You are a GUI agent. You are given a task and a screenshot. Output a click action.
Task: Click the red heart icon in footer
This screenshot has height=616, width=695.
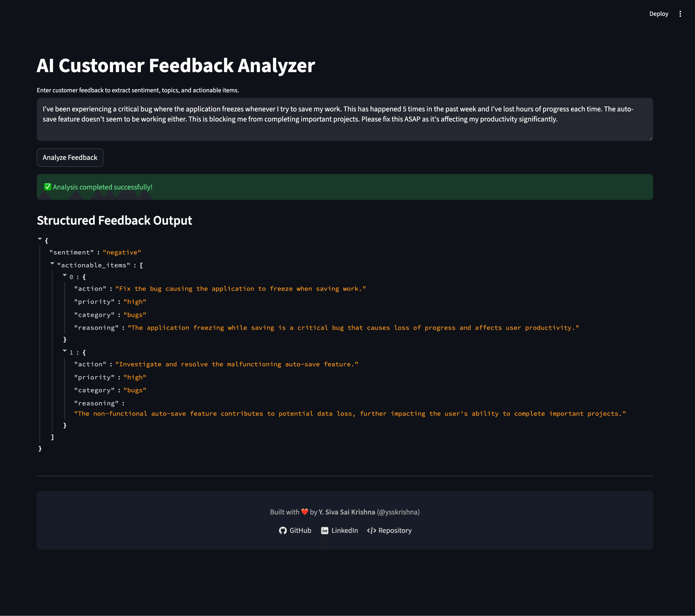click(x=305, y=512)
